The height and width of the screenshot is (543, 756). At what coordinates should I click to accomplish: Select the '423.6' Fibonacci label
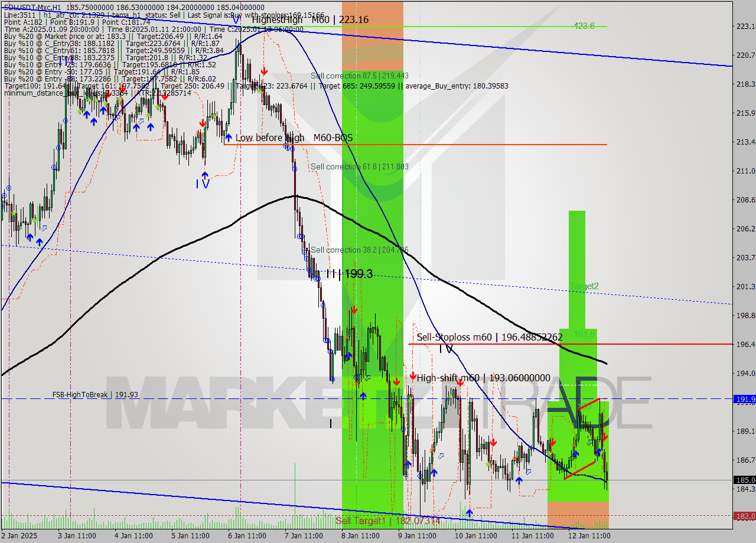tap(584, 26)
